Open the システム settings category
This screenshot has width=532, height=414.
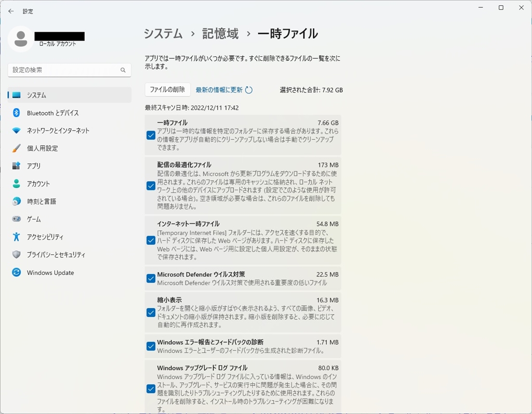click(x=70, y=95)
